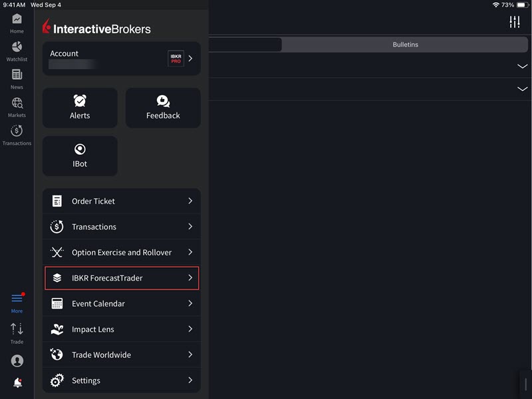Tap the Trade Worldwide row chevron
The height and width of the screenshot is (399, 532).
point(190,354)
